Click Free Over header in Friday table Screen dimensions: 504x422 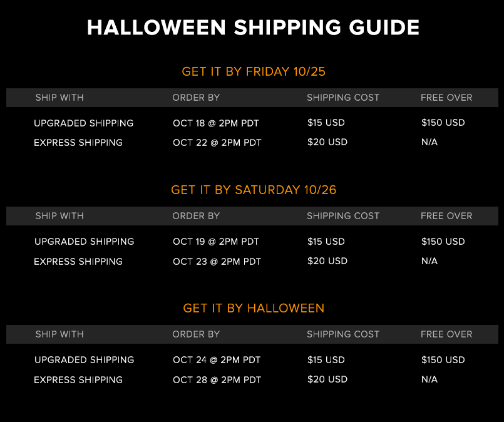(x=446, y=98)
